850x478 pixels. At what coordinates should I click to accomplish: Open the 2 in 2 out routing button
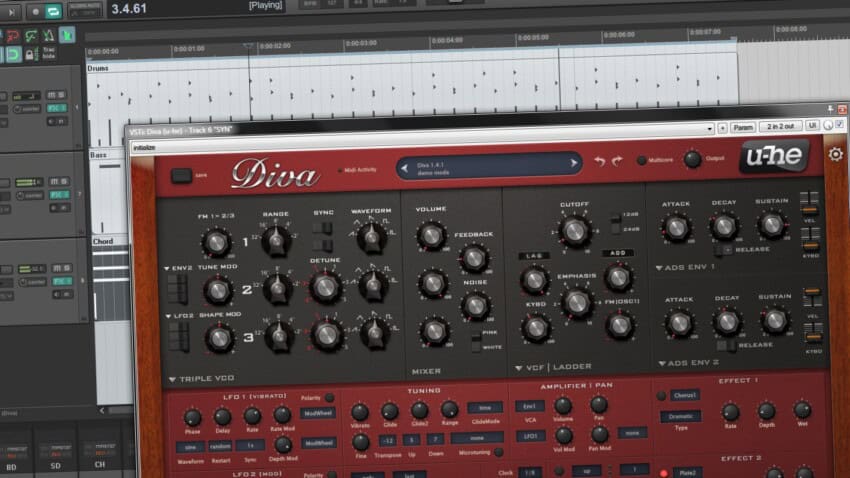tap(780, 126)
